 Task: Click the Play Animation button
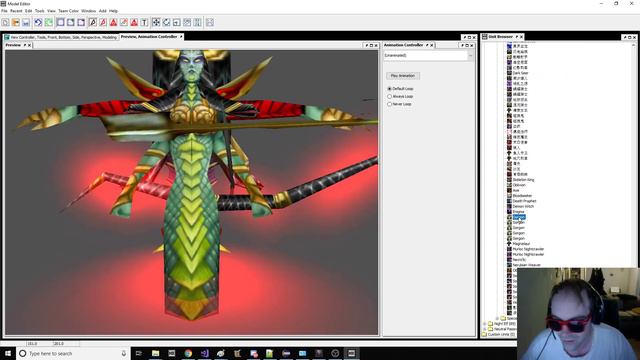(x=403, y=76)
